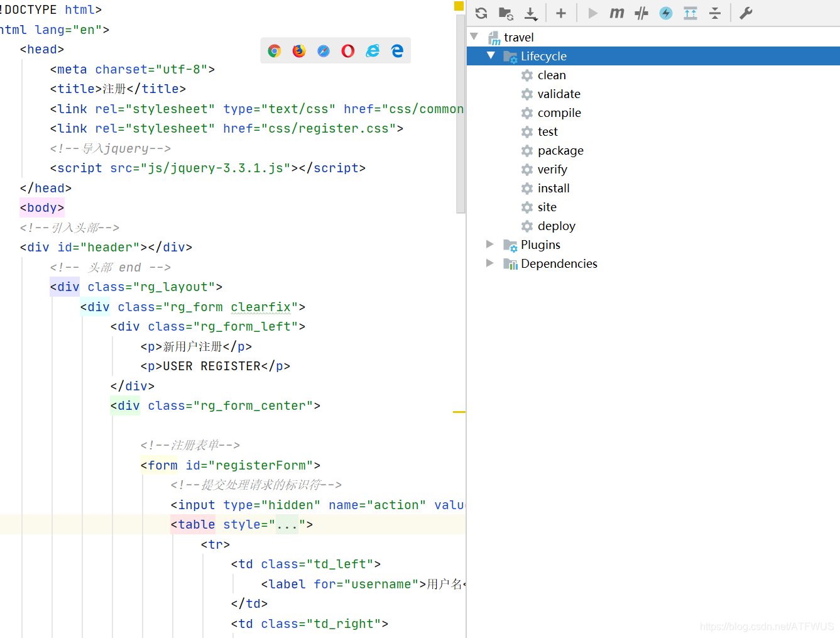
Task: Toggle skip tests mode lightning icon
Action: [666, 13]
